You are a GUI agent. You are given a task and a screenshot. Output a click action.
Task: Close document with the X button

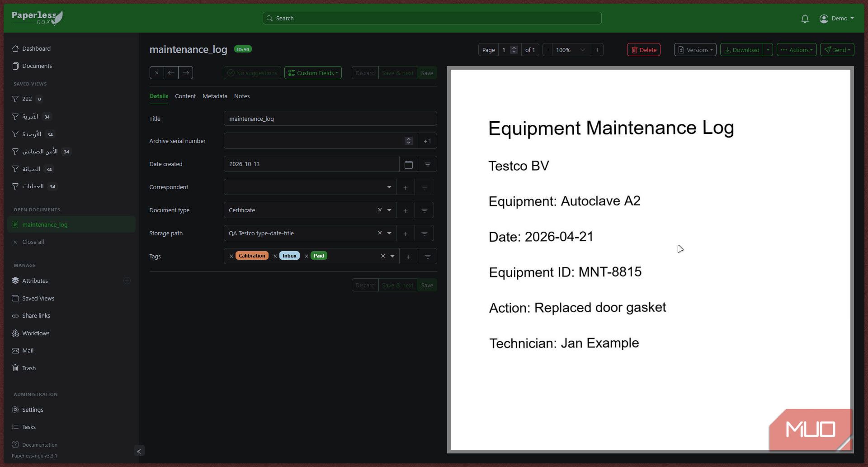[x=156, y=73]
